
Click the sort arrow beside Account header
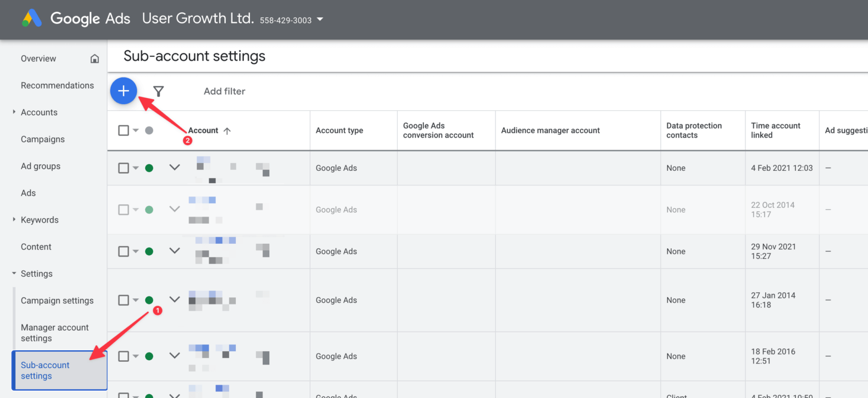point(227,131)
